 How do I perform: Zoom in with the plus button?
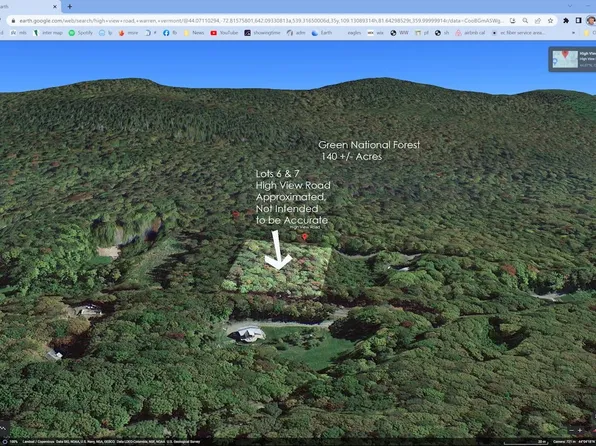click(x=580, y=430)
